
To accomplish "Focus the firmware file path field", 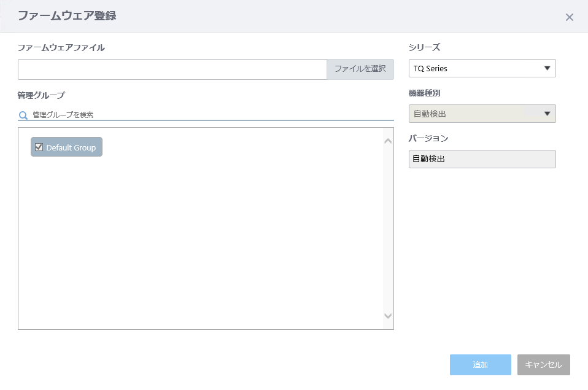I will click(172, 69).
